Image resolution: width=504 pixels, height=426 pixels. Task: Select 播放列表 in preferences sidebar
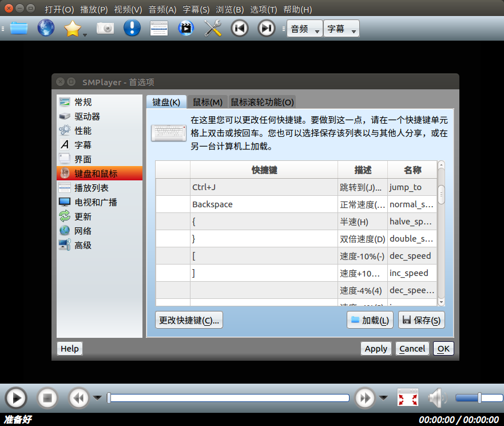click(x=100, y=188)
